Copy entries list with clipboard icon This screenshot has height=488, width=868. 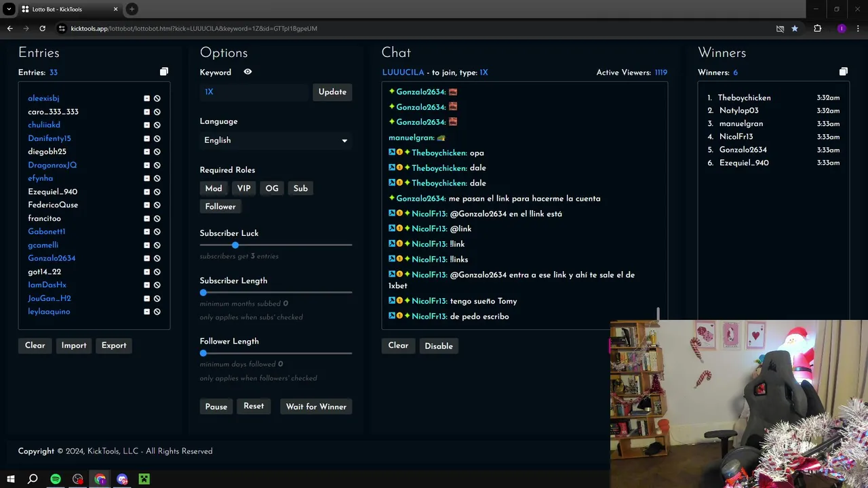tap(163, 72)
